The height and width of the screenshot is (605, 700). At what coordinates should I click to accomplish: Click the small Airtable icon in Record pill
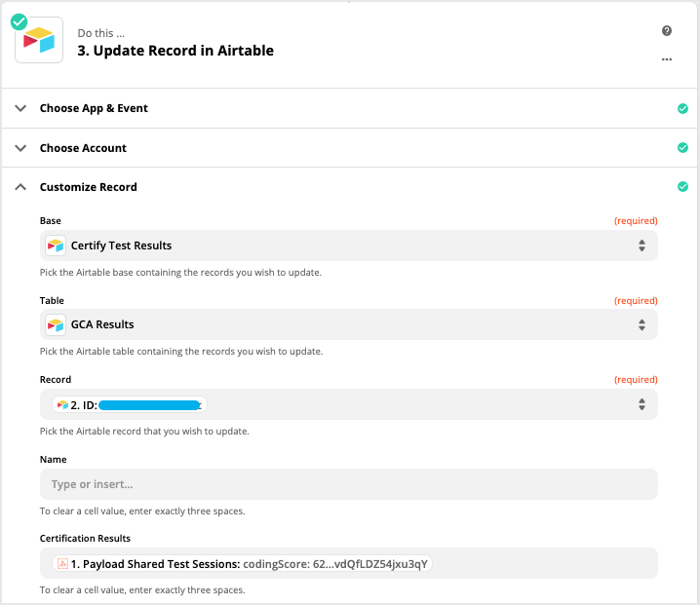(x=63, y=404)
